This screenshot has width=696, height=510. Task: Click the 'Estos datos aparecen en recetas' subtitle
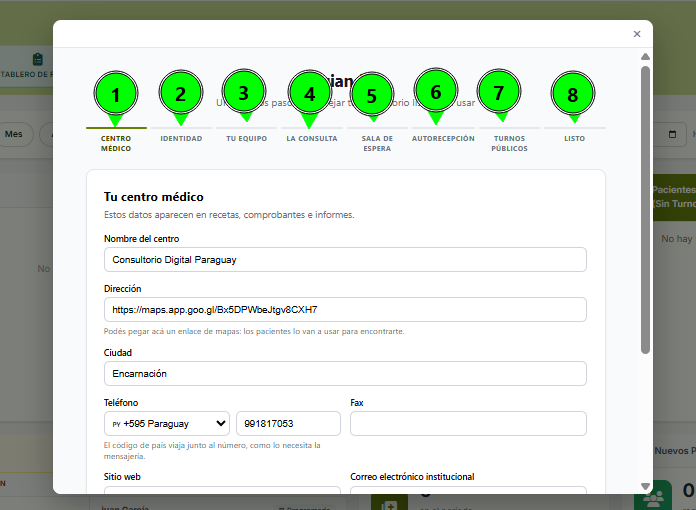point(229,215)
